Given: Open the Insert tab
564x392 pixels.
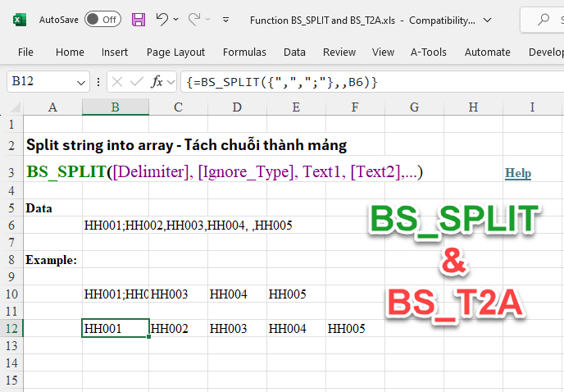Looking at the screenshot, I should tap(115, 52).
